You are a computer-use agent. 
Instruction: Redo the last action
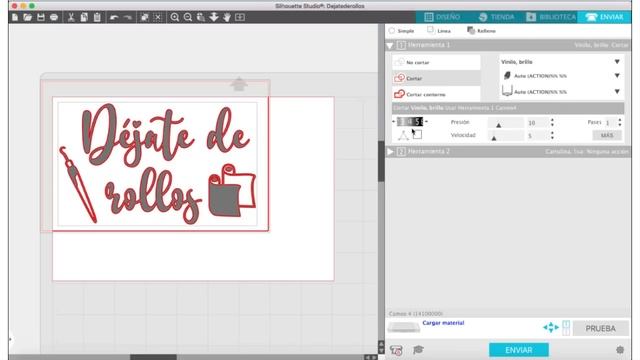click(127, 17)
